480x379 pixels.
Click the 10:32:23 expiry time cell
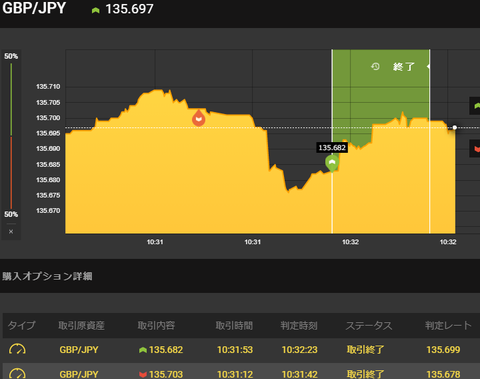click(x=300, y=350)
